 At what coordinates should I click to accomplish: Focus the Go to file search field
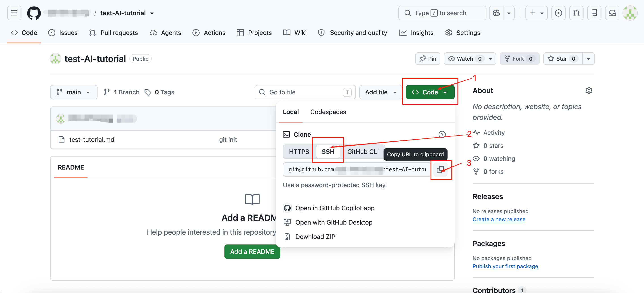pos(305,92)
